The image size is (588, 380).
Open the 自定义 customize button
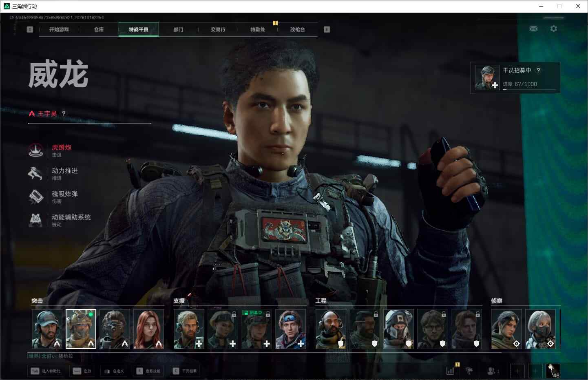114,371
